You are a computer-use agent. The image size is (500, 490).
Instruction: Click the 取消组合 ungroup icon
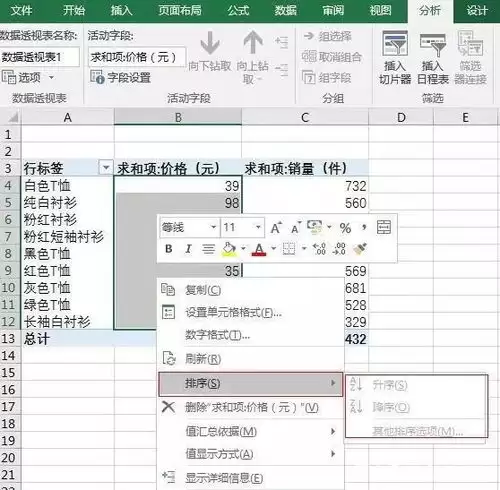coord(309,57)
